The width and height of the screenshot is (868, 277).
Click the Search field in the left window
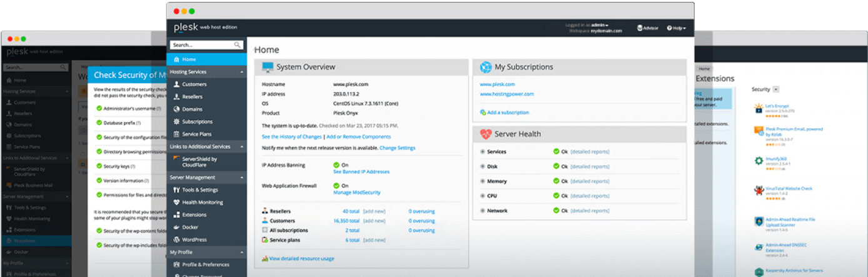pyautogui.click(x=36, y=67)
